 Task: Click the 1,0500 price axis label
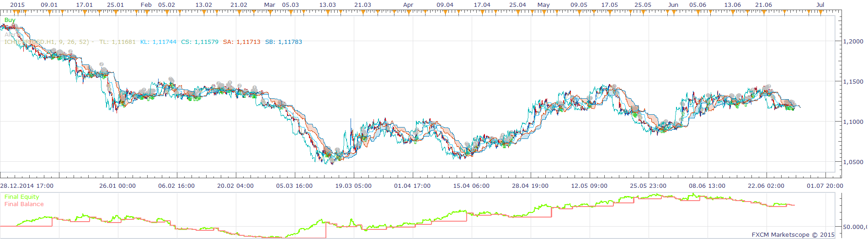point(853,162)
